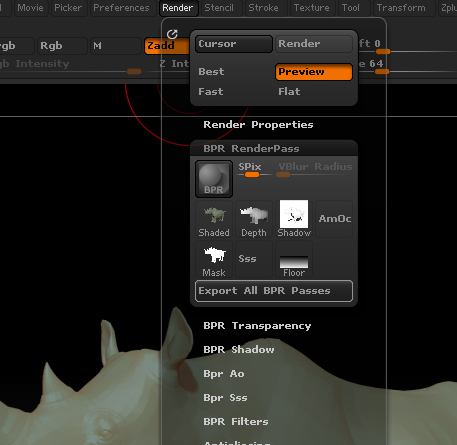The image size is (457, 445).
Task: Select the AmOc render pass
Action: [x=335, y=219]
